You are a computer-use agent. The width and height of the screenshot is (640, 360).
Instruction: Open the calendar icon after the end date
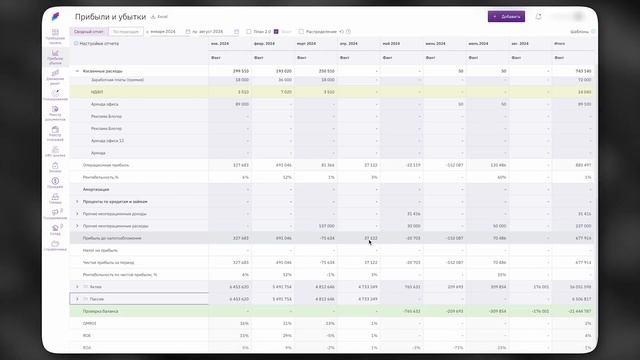pos(236,31)
